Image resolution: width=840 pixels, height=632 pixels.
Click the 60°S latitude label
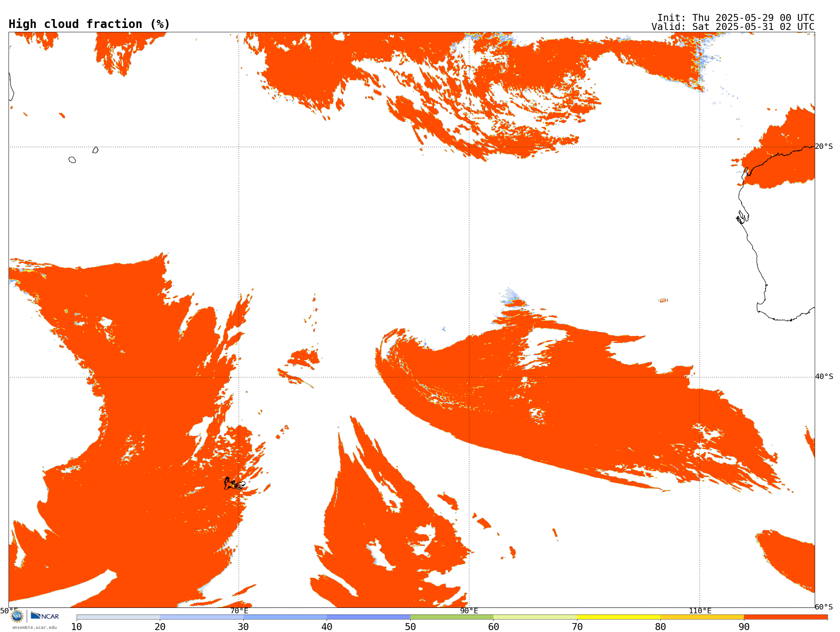point(824,607)
